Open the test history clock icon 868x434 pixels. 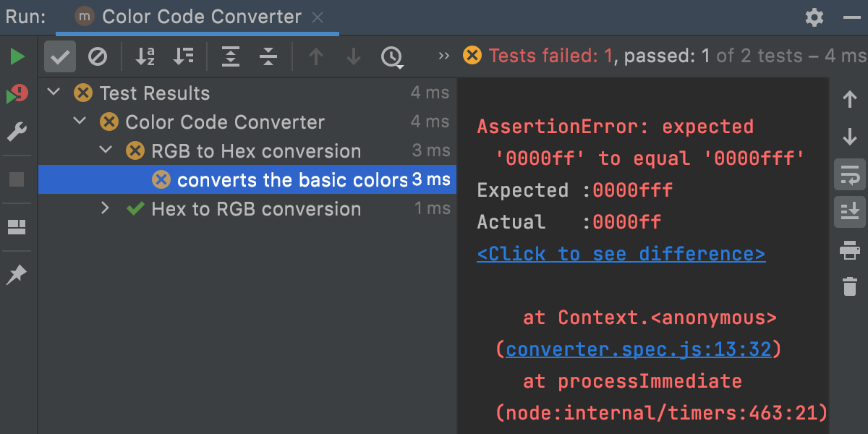(392, 56)
